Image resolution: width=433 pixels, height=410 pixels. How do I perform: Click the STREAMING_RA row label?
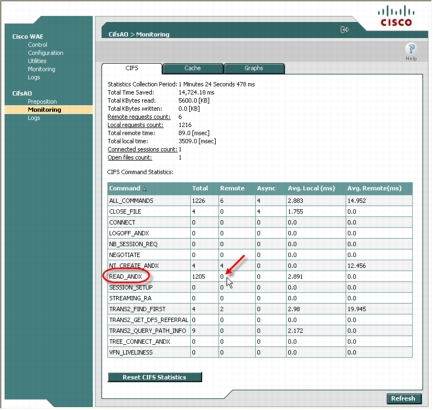(130, 298)
